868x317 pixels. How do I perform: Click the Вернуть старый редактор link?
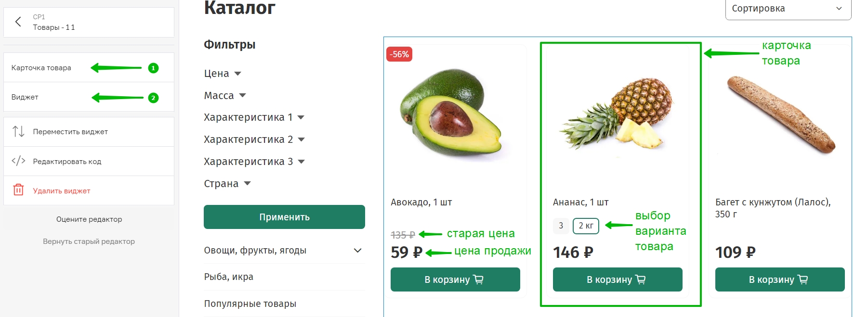(89, 241)
